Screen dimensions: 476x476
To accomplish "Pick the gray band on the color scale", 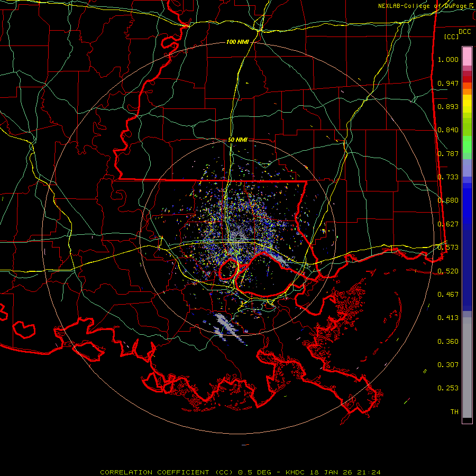I will tap(467, 368).
